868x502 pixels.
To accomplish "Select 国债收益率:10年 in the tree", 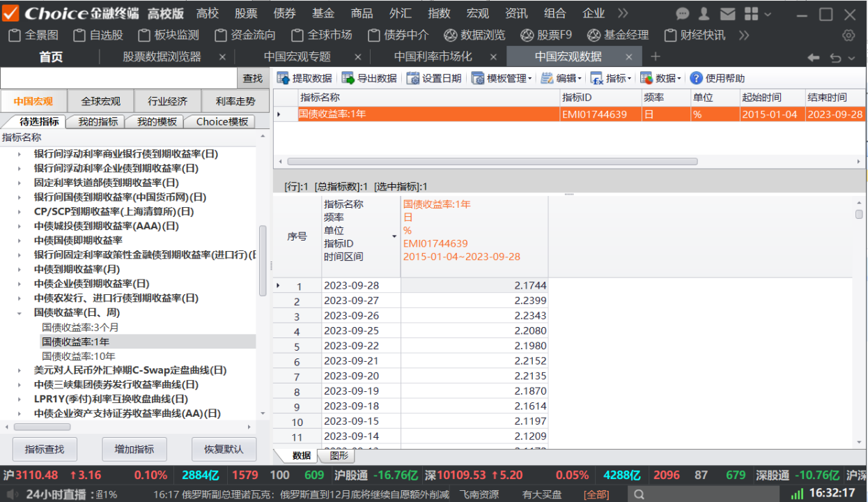I will (x=79, y=356).
